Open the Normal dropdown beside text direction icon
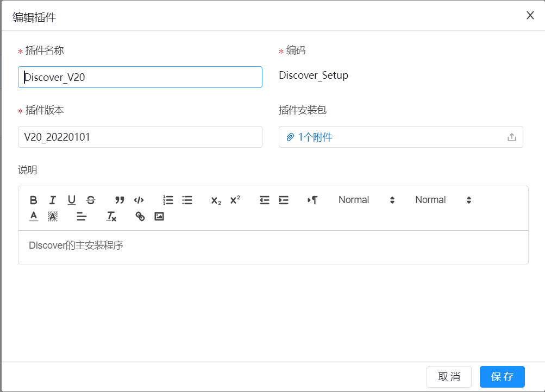Viewport: 545px width, 392px height. point(366,200)
